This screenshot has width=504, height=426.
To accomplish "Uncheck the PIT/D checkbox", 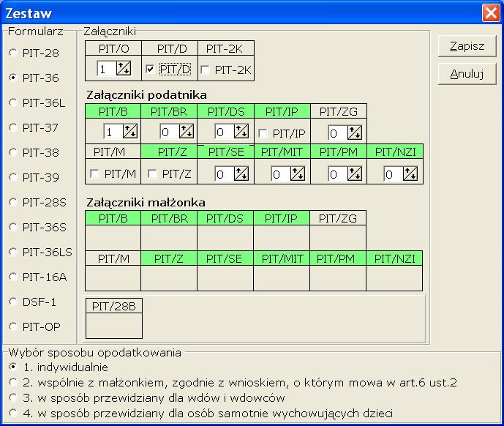I will [x=150, y=70].
